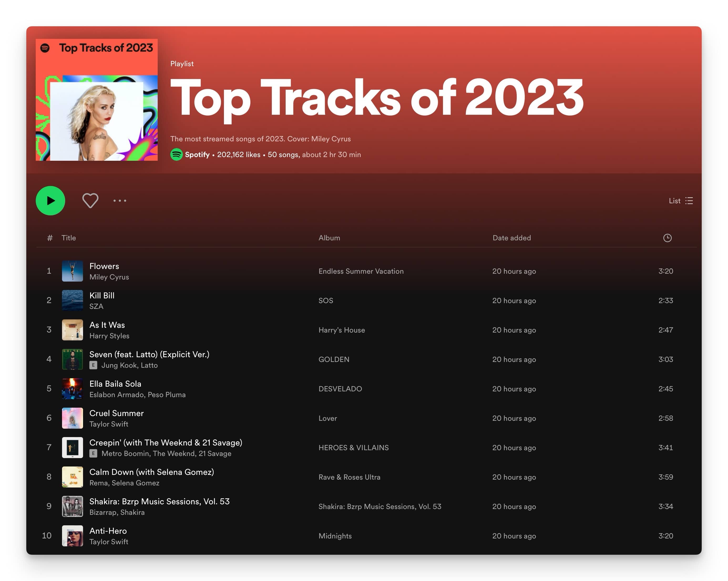This screenshot has height=581, width=728.
Task: Click the green Spotify logo avatar
Action: click(176, 154)
